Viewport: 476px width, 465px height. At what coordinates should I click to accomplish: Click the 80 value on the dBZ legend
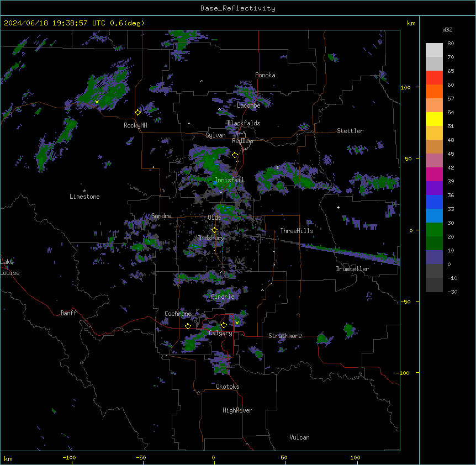coord(451,44)
